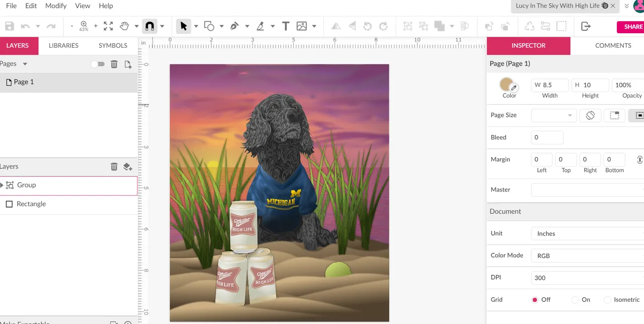Toggle the switch in the Pages header
This screenshot has height=324, width=644.
(98, 64)
